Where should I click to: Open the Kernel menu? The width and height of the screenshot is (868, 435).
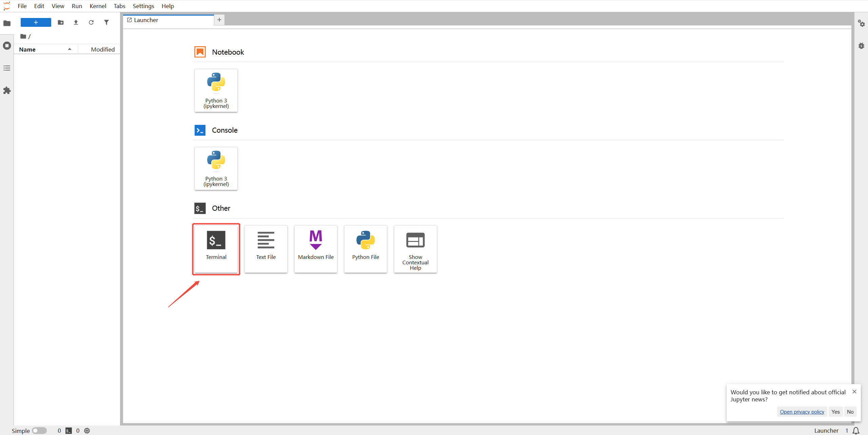pos(98,6)
